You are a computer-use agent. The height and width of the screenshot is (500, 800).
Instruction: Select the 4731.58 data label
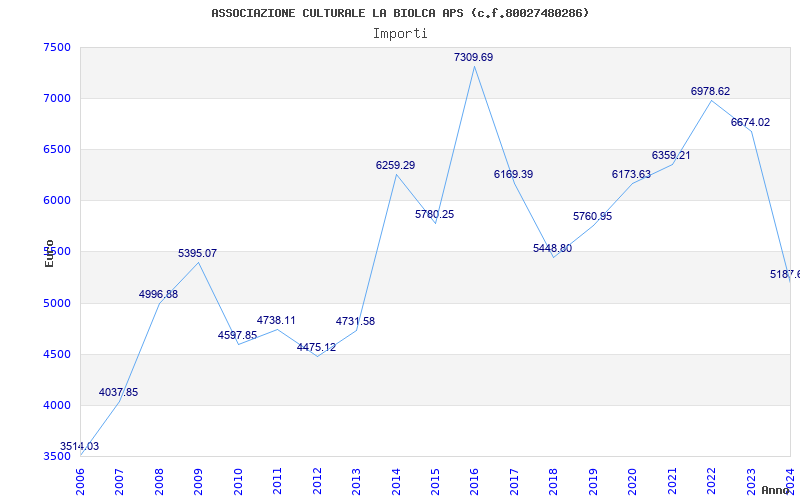(x=355, y=321)
